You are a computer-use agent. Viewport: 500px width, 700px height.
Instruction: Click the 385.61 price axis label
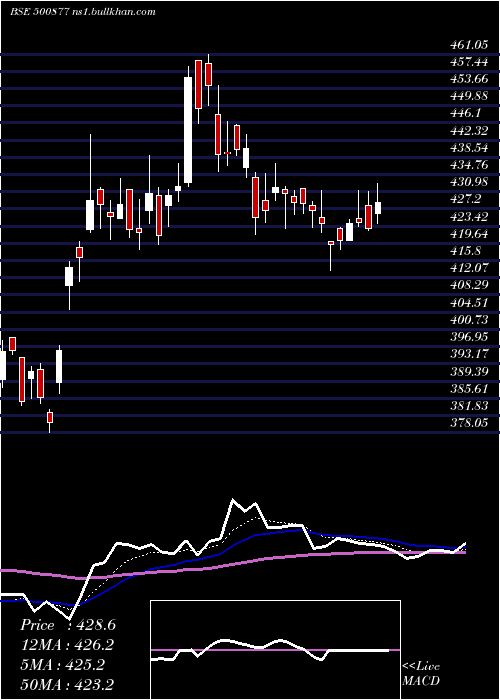coord(468,388)
